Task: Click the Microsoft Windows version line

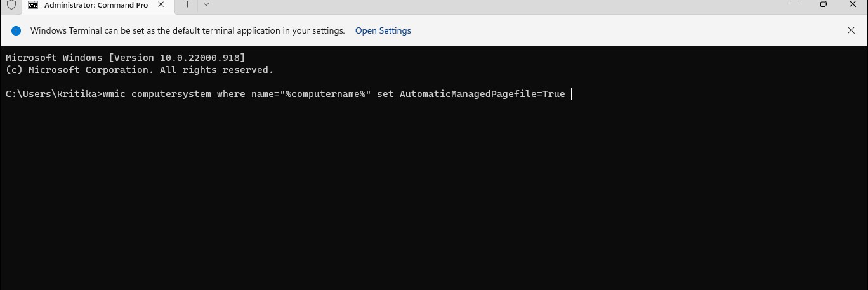Action: click(x=125, y=58)
